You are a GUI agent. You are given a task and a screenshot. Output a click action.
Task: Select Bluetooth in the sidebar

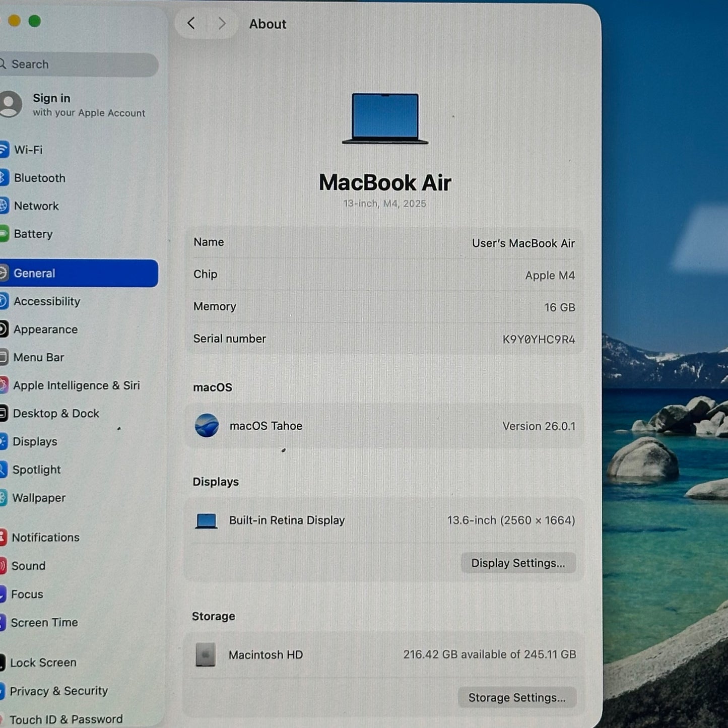pos(39,178)
